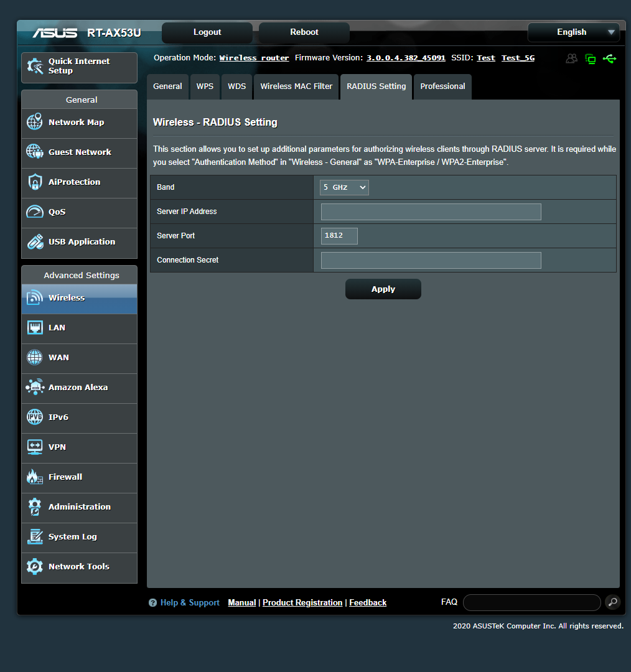The height and width of the screenshot is (672, 631).
Task: Focus the Connection Secret field
Action: [431, 260]
